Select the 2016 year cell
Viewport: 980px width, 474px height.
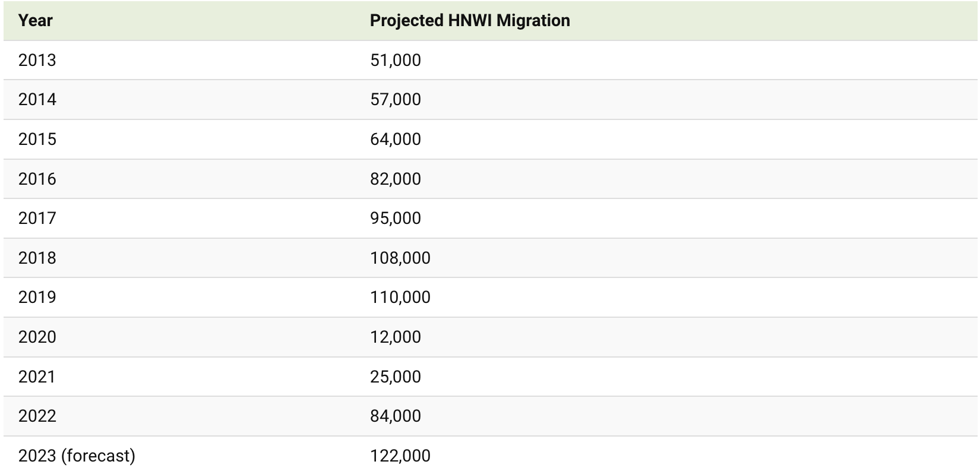[37, 179]
